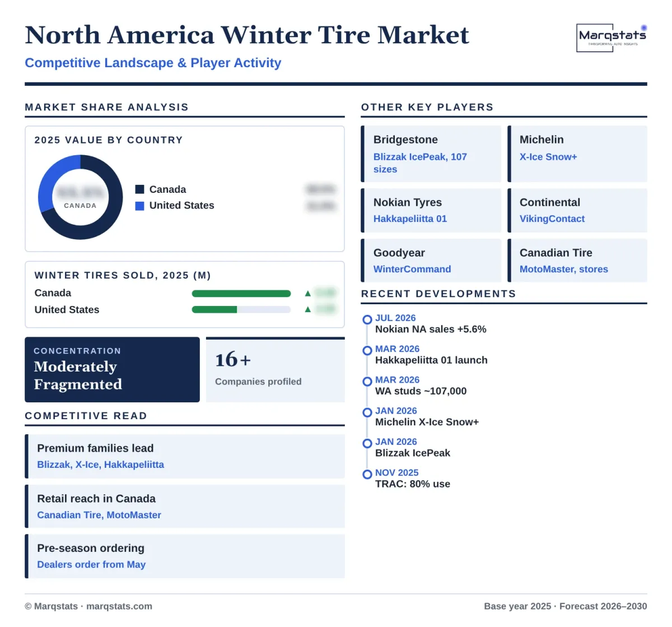Screen dimensions: 672x627
Task: Click the MotoMaster, stores link
Action: point(564,269)
